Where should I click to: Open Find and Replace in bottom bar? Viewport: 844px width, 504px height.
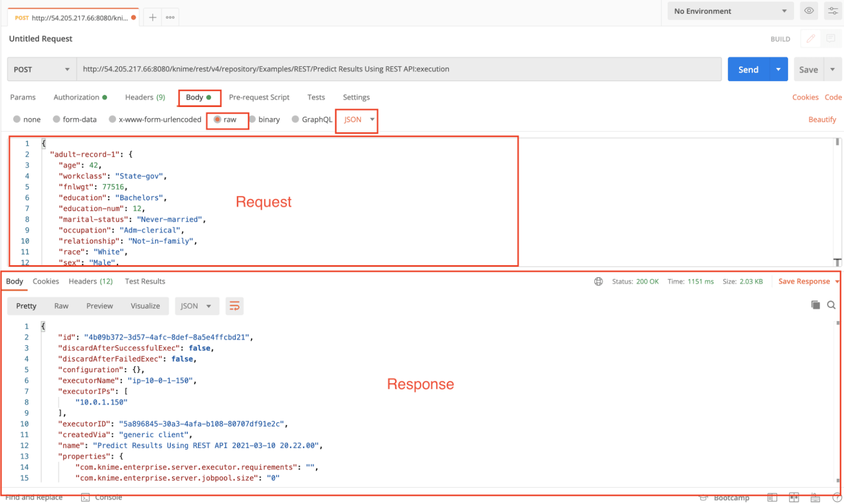[34, 497]
